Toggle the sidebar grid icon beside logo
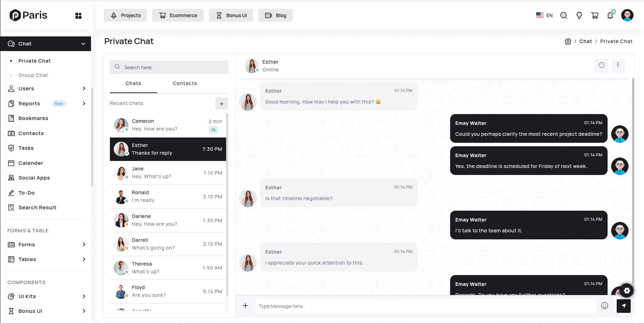 point(78,16)
